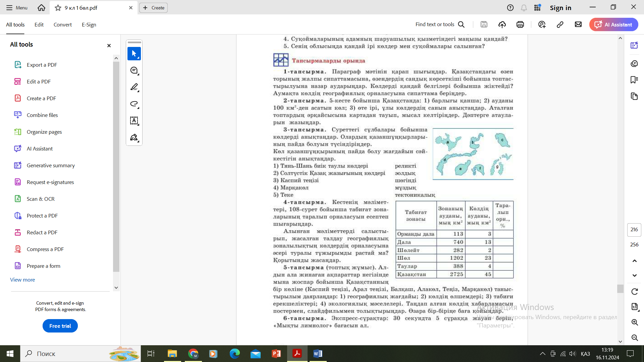This screenshot has height=362, width=644.
Task: Rotate the page view clockwise
Action: pyautogui.click(x=634, y=292)
